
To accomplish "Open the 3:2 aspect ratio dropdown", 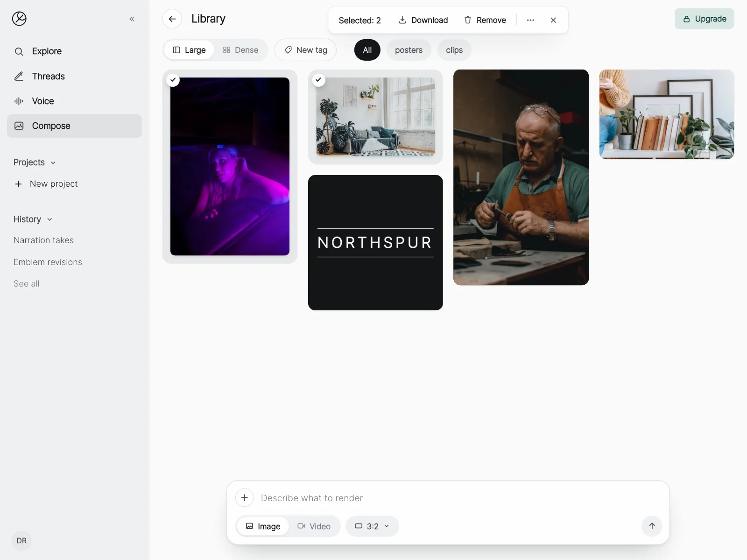I will pos(372,526).
